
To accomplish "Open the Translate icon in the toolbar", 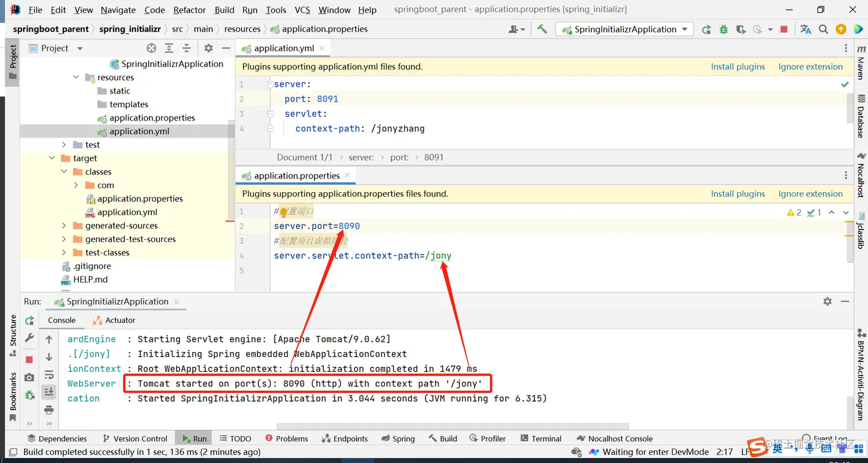I will click(x=805, y=29).
